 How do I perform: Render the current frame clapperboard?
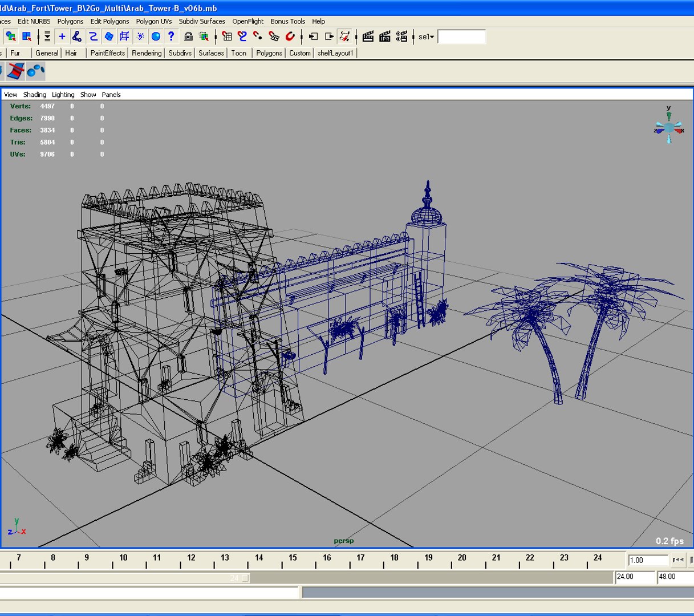(x=368, y=37)
